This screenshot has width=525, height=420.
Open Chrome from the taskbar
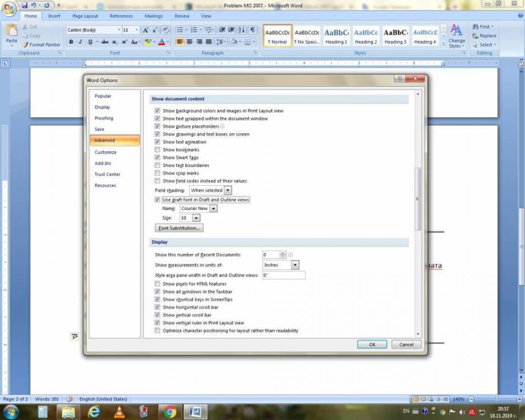click(170, 412)
